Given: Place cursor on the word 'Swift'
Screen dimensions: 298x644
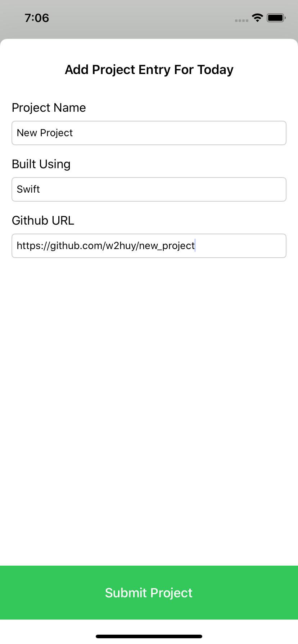Looking at the screenshot, I should click(x=28, y=189).
